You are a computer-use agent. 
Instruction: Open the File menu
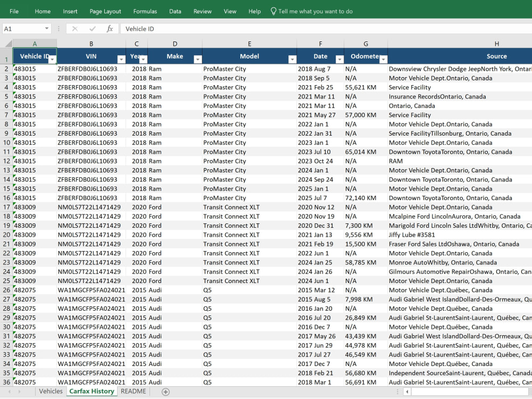point(14,11)
